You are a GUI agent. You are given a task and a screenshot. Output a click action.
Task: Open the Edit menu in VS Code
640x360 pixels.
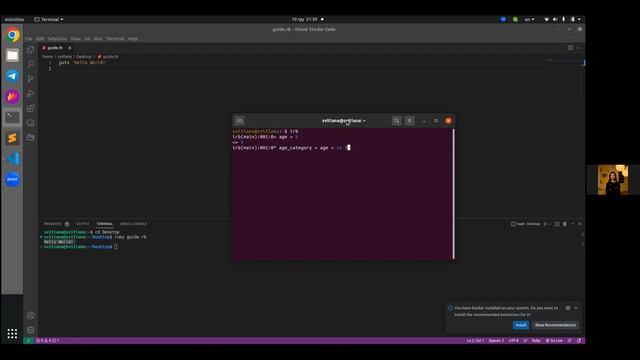click(x=40, y=39)
